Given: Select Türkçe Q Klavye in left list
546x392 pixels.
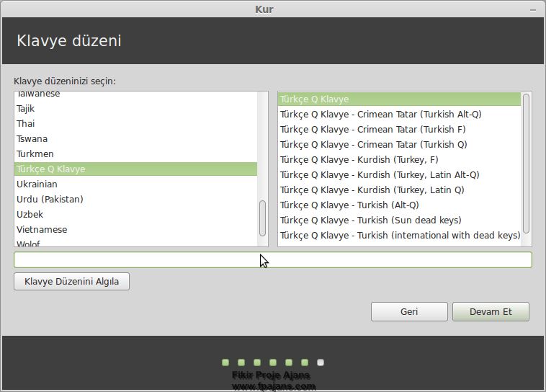Looking at the screenshot, I should [x=136, y=169].
